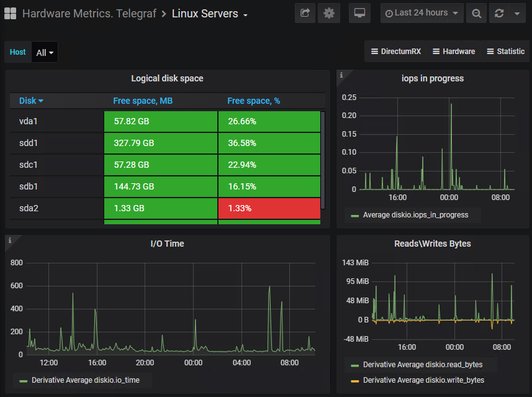Click the 36.58% free space cell
532x397 pixels.
(269, 143)
